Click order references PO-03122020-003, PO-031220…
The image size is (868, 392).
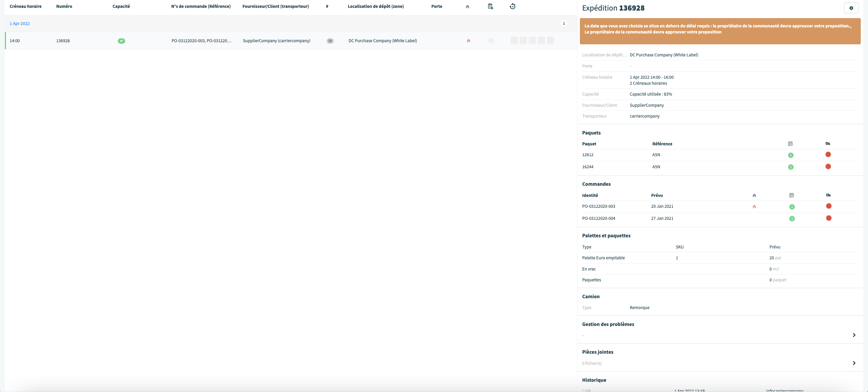tap(202, 41)
